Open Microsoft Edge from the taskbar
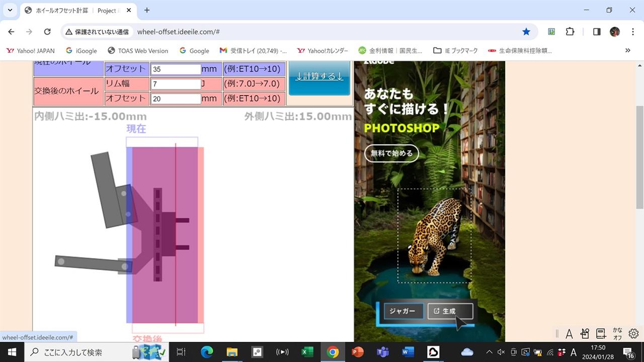This screenshot has height=362, width=644. point(207,352)
